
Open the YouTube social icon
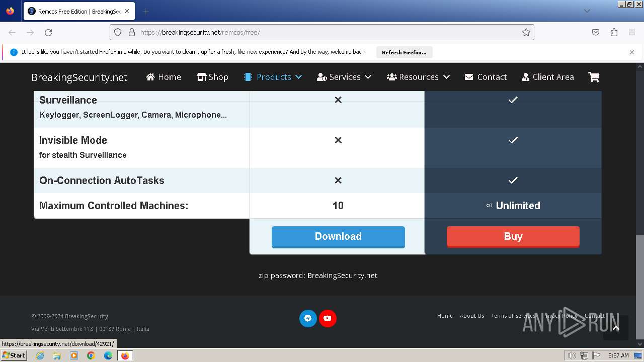click(x=328, y=318)
